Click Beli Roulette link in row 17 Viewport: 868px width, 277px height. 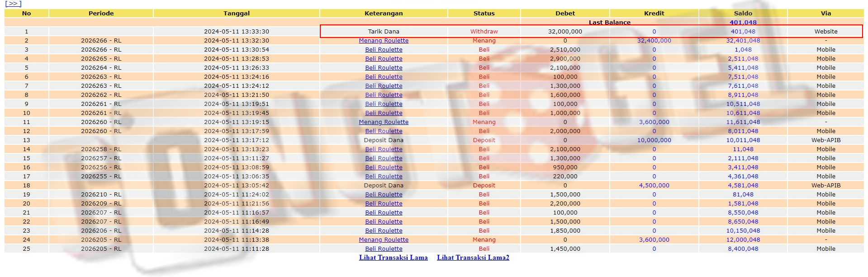[384, 177]
